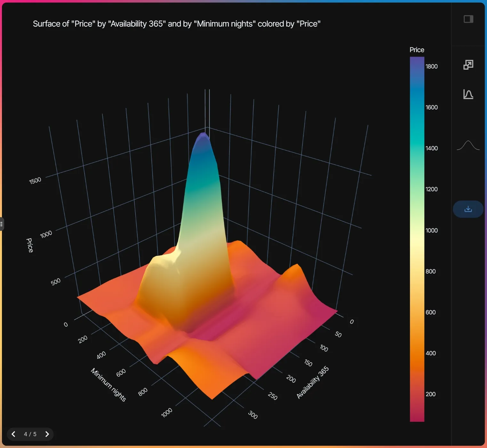Click the Price color scale bar
Viewport: 487px width, 448px height.
(x=417, y=239)
